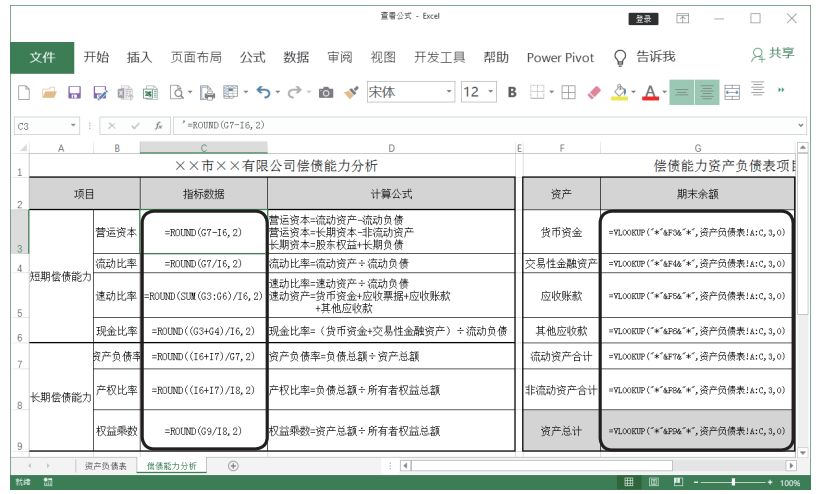Open the 开始 Home ribbon tab
The width and height of the screenshot is (824, 494).
click(x=96, y=57)
